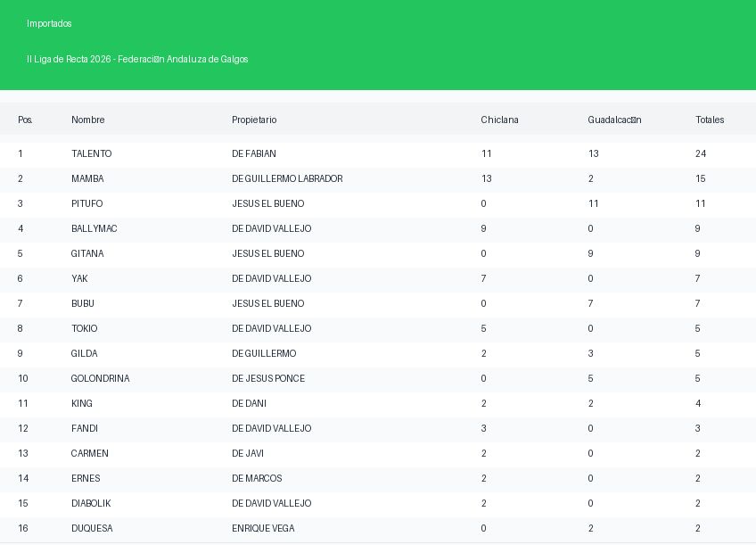The height and width of the screenshot is (545, 756).
Task: Select the Guadalcacín column header
Action: pos(614,120)
